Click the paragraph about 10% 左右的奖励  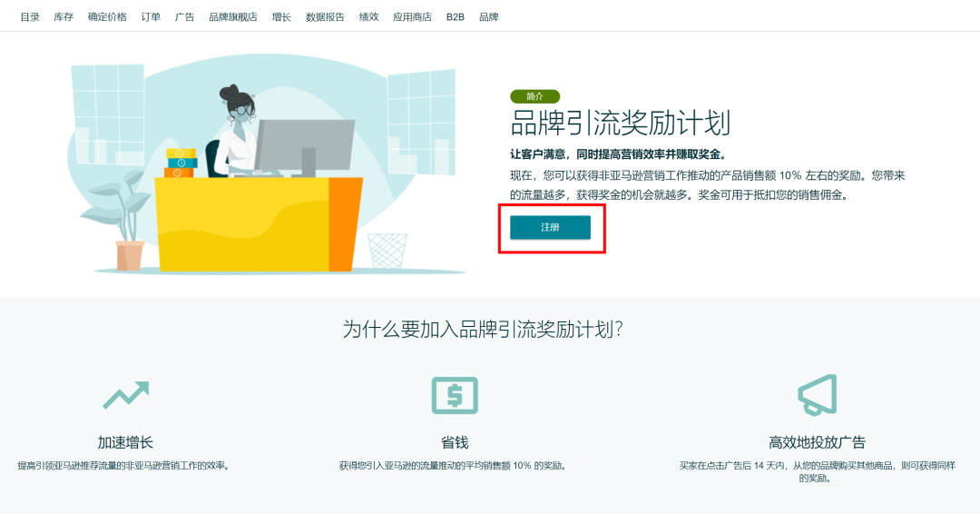pos(708,185)
